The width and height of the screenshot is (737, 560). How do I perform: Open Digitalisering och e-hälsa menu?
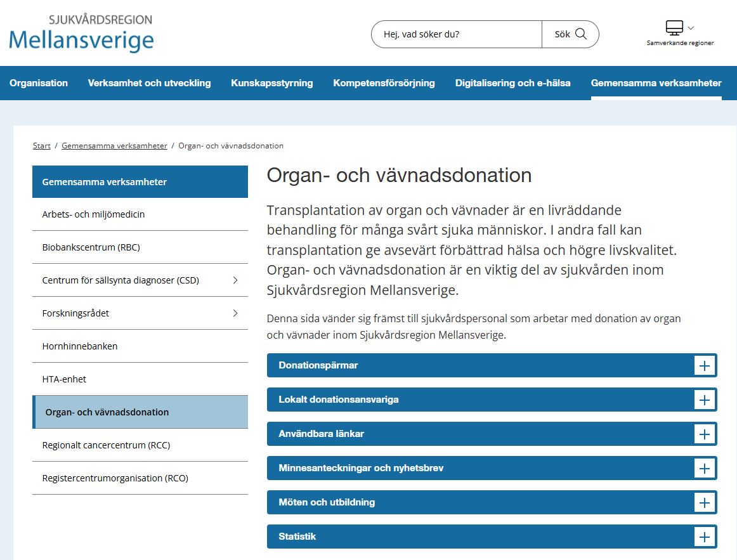click(513, 83)
